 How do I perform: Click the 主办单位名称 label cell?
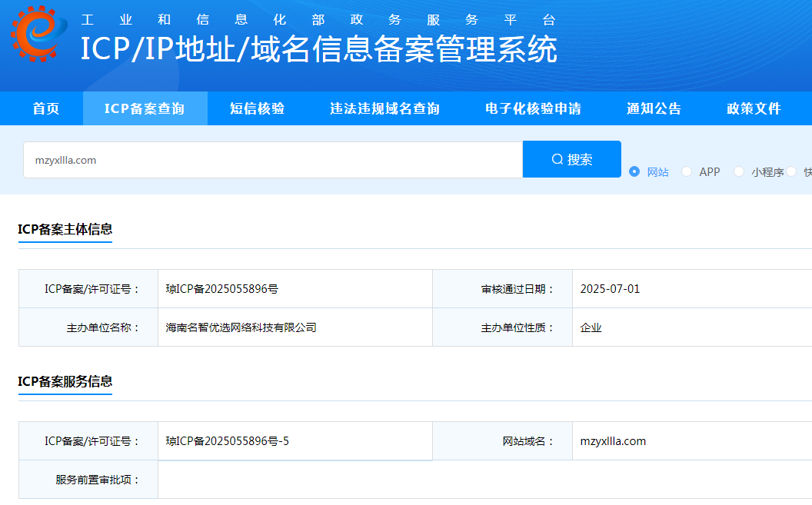pyautogui.click(x=88, y=327)
